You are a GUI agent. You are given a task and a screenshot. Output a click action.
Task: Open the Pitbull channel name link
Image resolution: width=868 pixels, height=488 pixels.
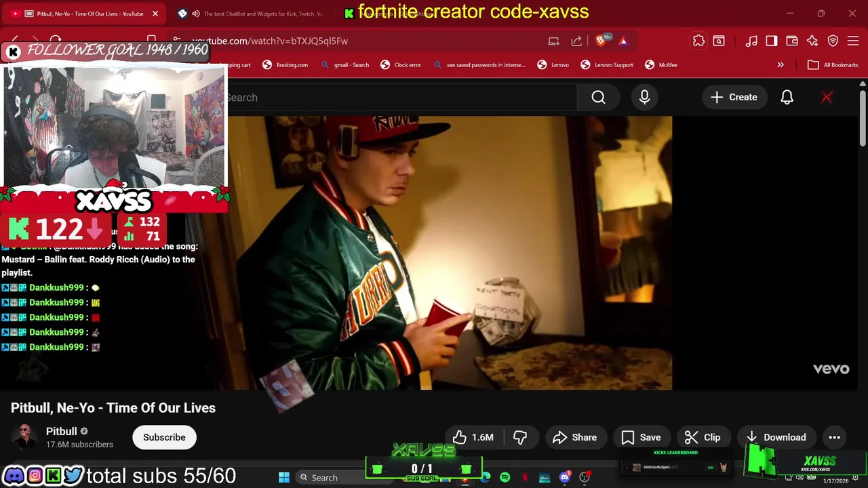[61, 431]
